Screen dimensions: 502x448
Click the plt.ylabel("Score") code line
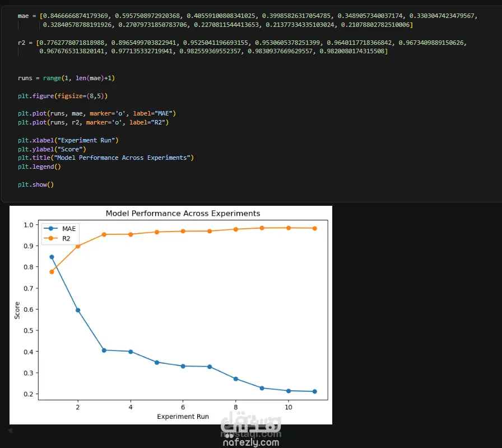click(x=52, y=149)
